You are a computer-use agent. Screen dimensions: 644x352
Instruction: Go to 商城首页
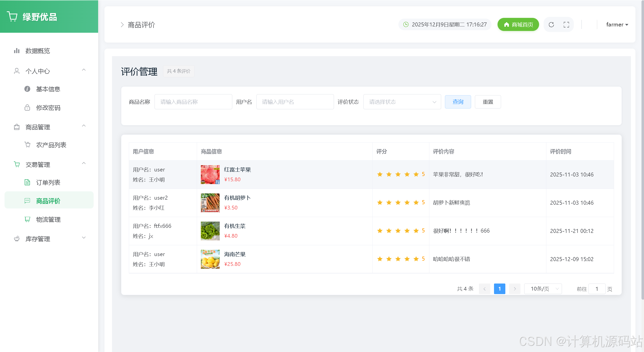coord(518,25)
